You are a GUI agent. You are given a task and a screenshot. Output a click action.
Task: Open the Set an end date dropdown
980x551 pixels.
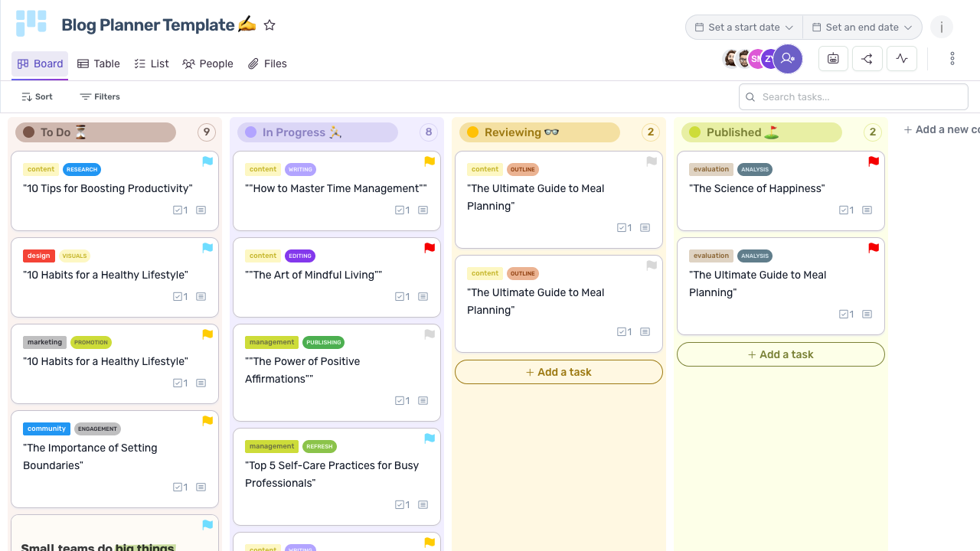tap(862, 27)
